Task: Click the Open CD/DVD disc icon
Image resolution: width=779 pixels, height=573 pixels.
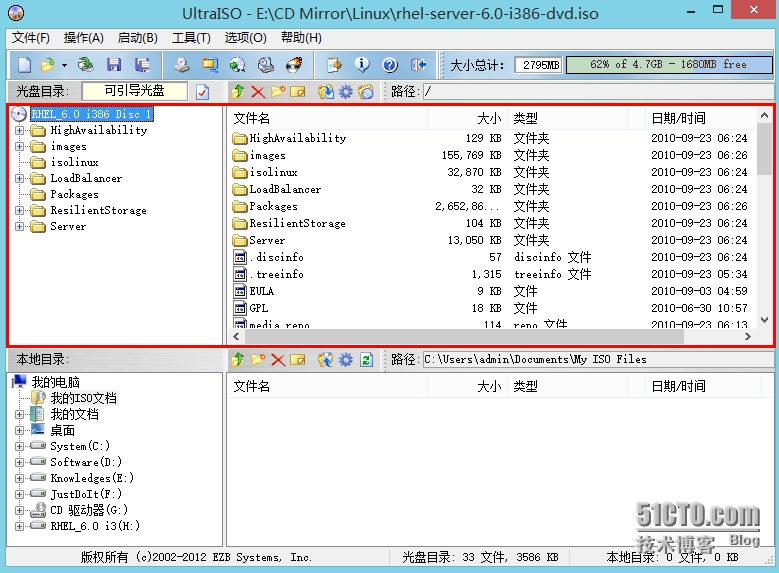Action: click(86, 65)
